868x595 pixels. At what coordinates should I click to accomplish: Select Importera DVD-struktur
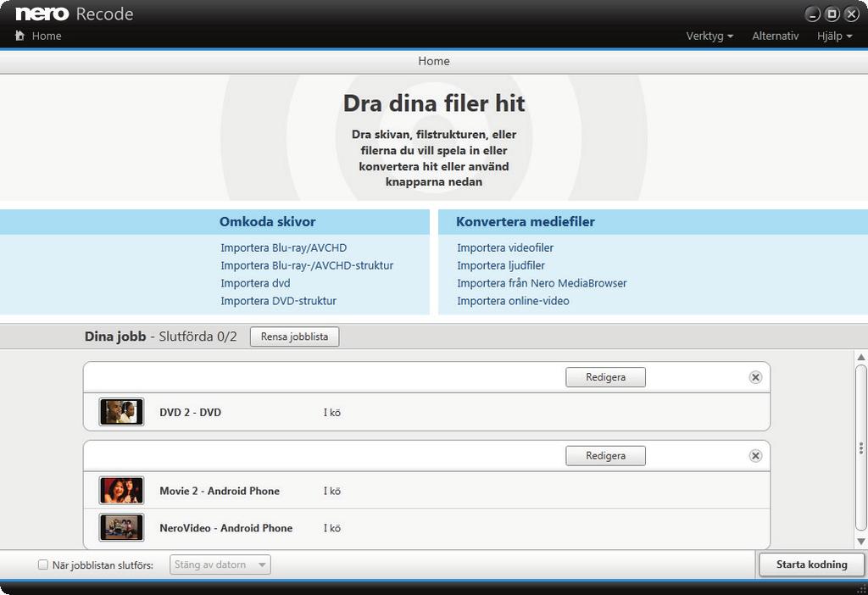(x=278, y=301)
